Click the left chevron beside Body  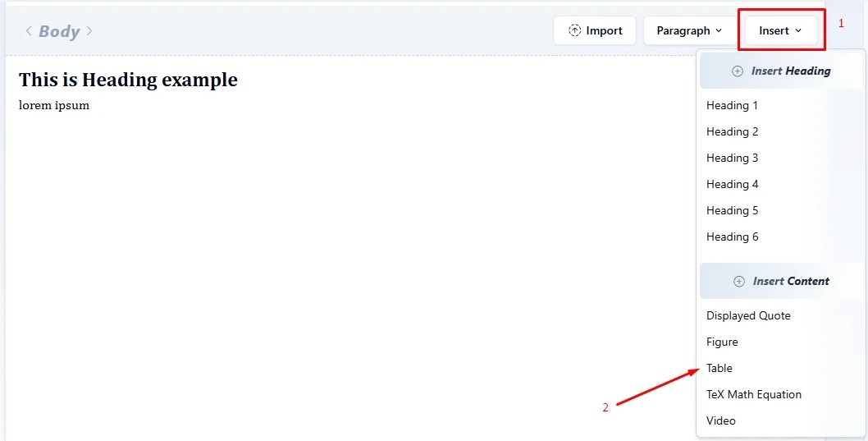click(29, 31)
